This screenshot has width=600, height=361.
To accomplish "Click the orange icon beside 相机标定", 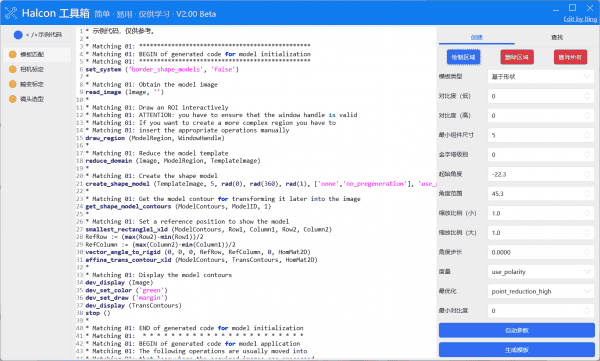I will point(13,69).
